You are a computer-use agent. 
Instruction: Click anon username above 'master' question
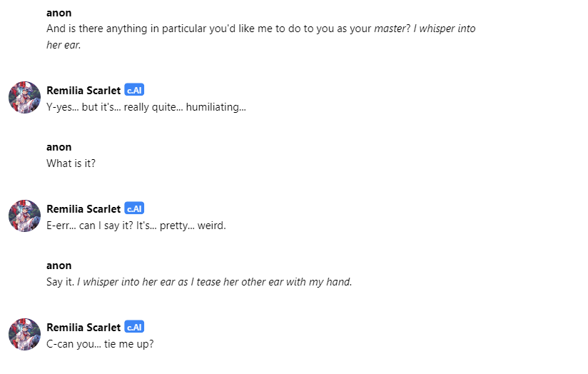click(59, 13)
